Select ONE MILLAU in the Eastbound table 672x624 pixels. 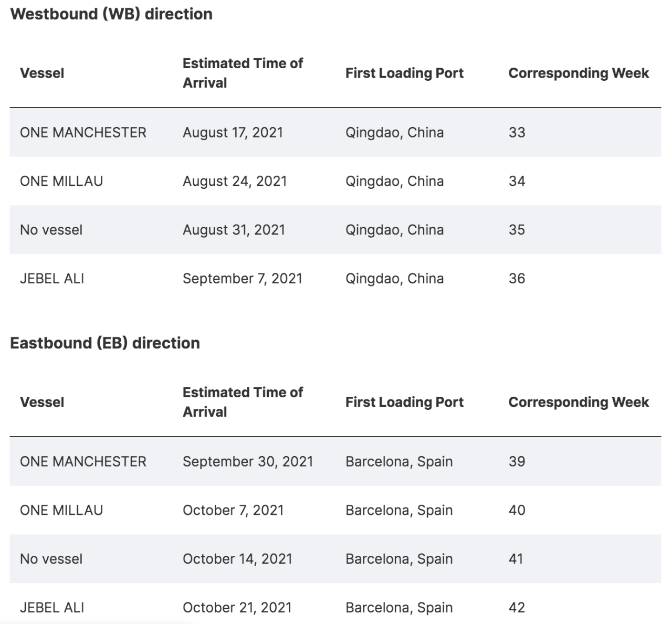pos(61,510)
